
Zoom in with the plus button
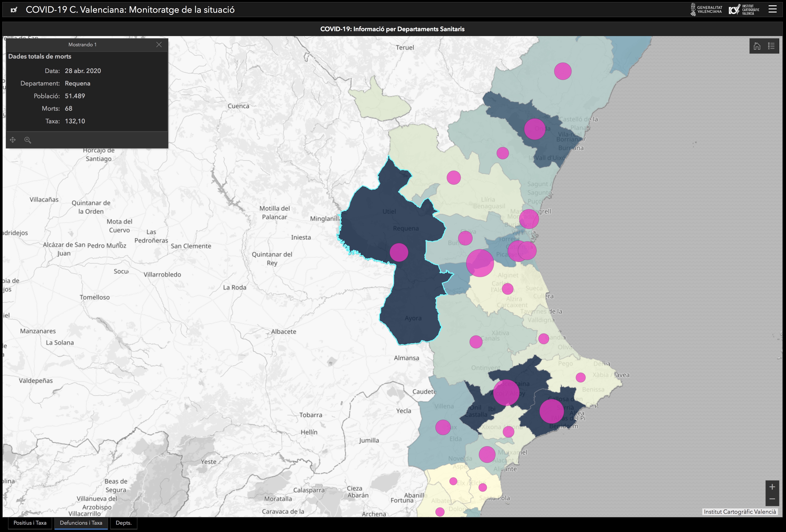[772, 487]
